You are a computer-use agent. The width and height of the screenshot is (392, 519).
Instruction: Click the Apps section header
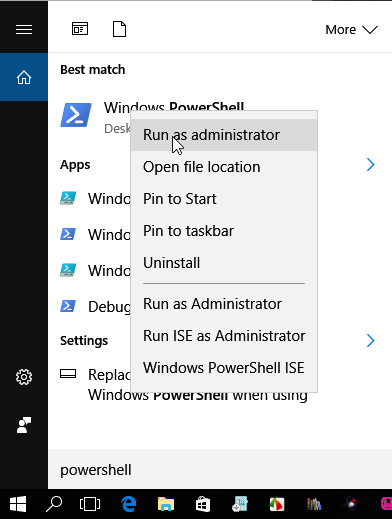[x=75, y=165]
